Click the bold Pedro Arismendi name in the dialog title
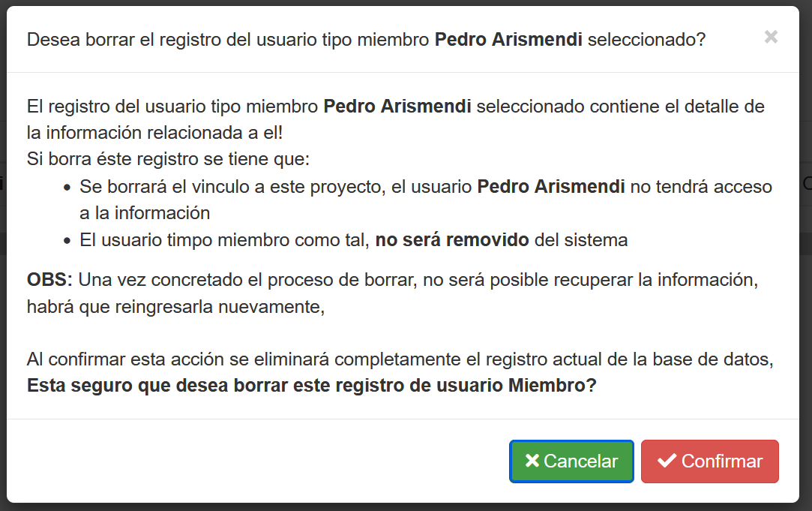 tap(508, 40)
